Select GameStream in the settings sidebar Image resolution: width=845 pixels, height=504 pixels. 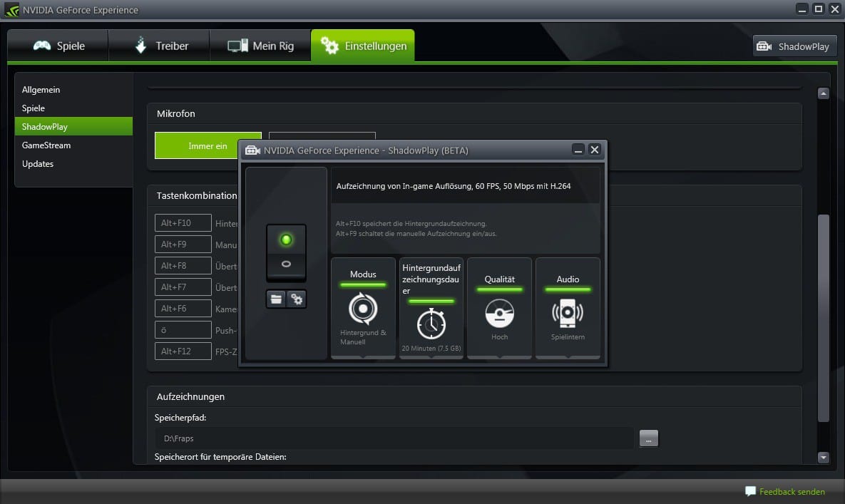pos(46,145)
